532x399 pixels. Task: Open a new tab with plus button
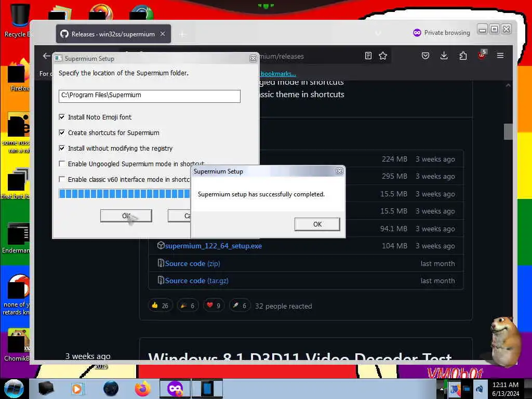click(x=182, y=34)
